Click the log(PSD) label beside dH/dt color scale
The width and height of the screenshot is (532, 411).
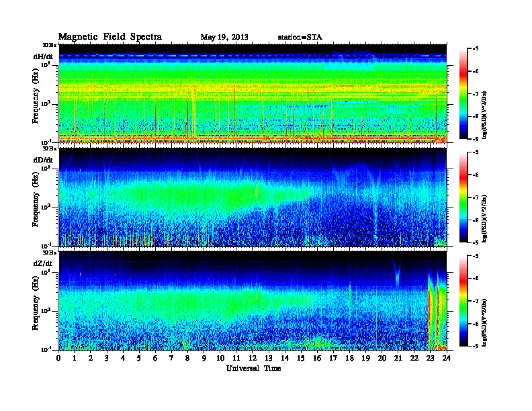485,114
